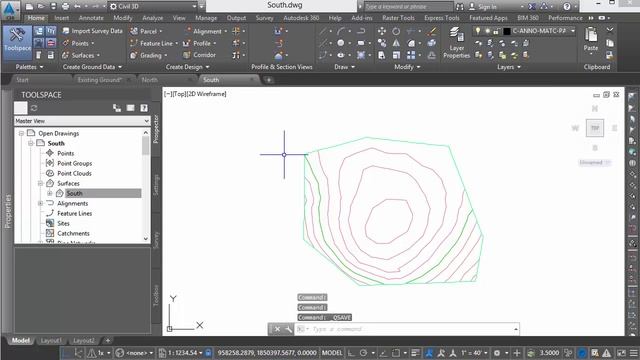Open the Master View dropdown in Toolspace
The image size is (640, 360).
[82, 121]
